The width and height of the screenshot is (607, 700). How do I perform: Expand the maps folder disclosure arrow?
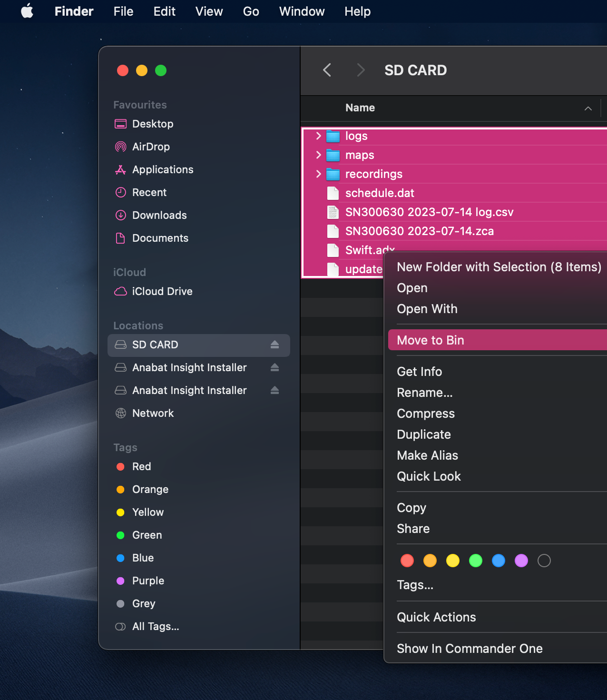[318, 155]
